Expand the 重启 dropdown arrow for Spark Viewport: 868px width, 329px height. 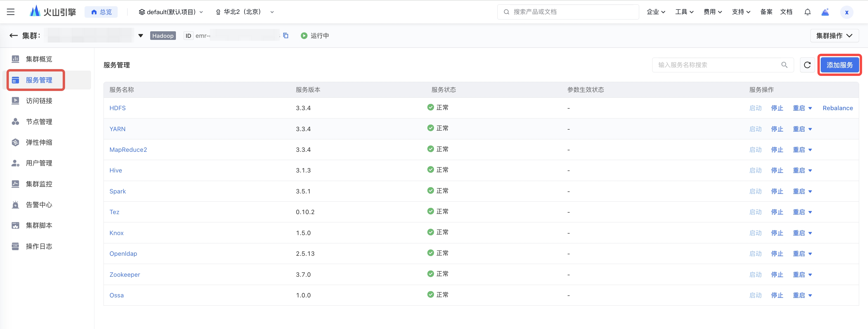coord(810,192)
